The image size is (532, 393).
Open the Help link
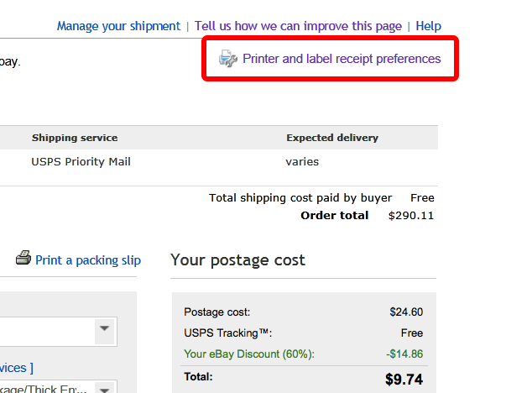pyautogui.click(x=428, y=26)
